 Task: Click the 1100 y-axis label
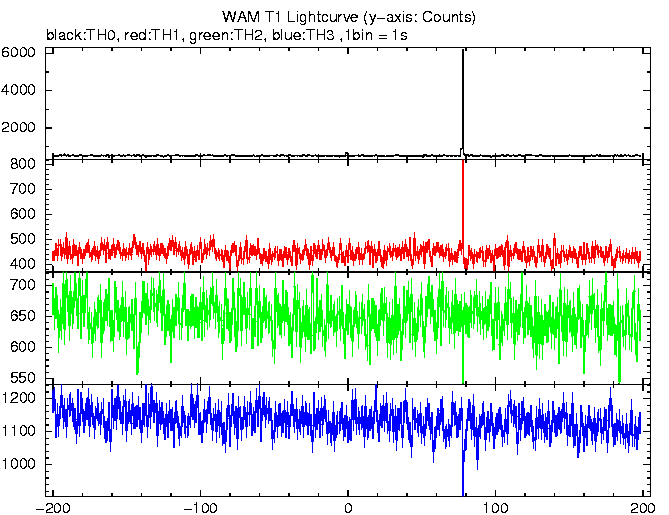[18, 431]
